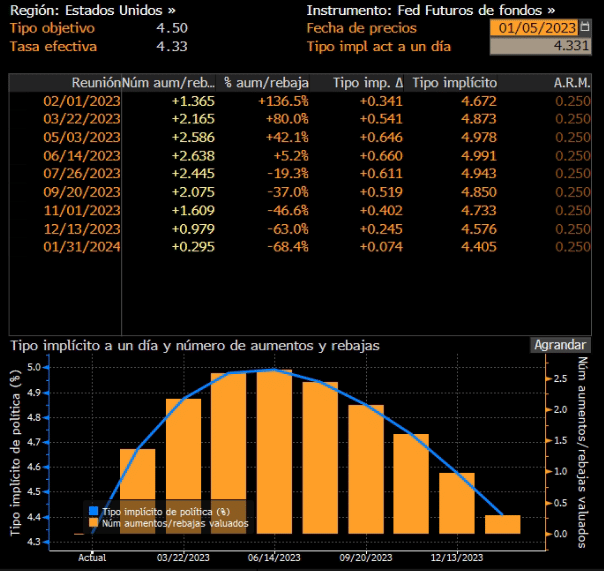Image resolution: width=604 pixels, height=571 pixels.
Task: Click the tallest orange bar at 06/14/2023
Action: tap(274, 452)
